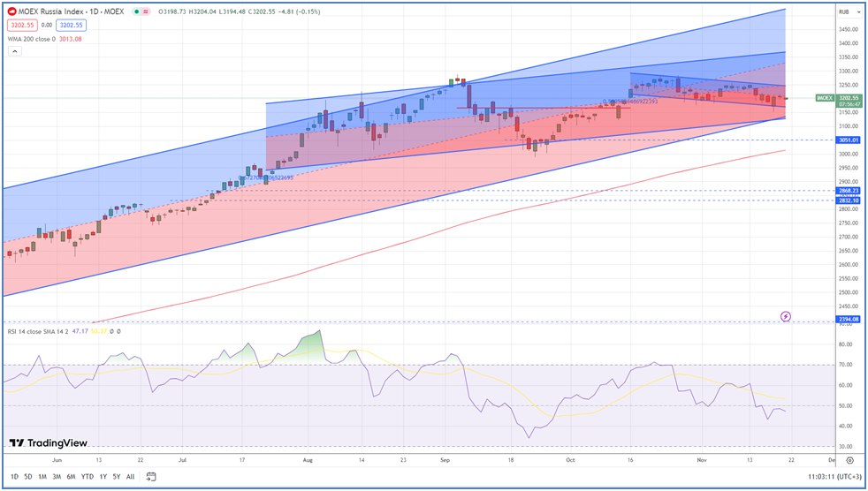Screen dimensions: 868x491
Task: Click the RSI value 47.17
Action: pyautogui.click(x=80, y=331)
